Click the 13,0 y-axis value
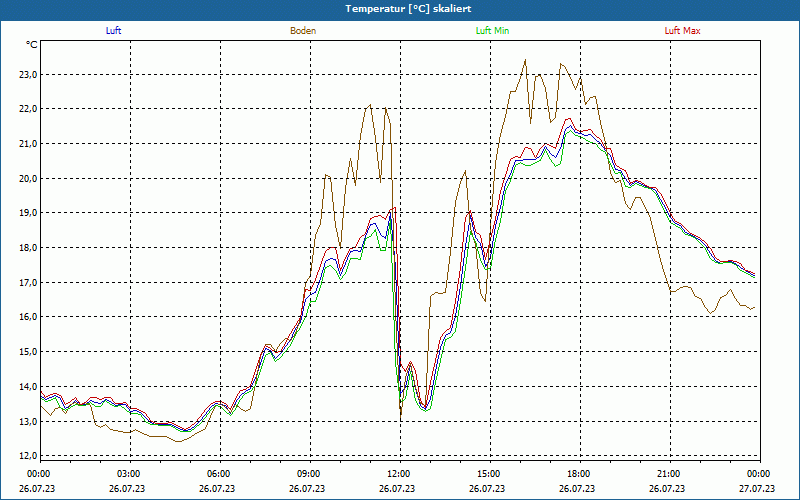This screenshot has width=800, height=500. [29, 421]
